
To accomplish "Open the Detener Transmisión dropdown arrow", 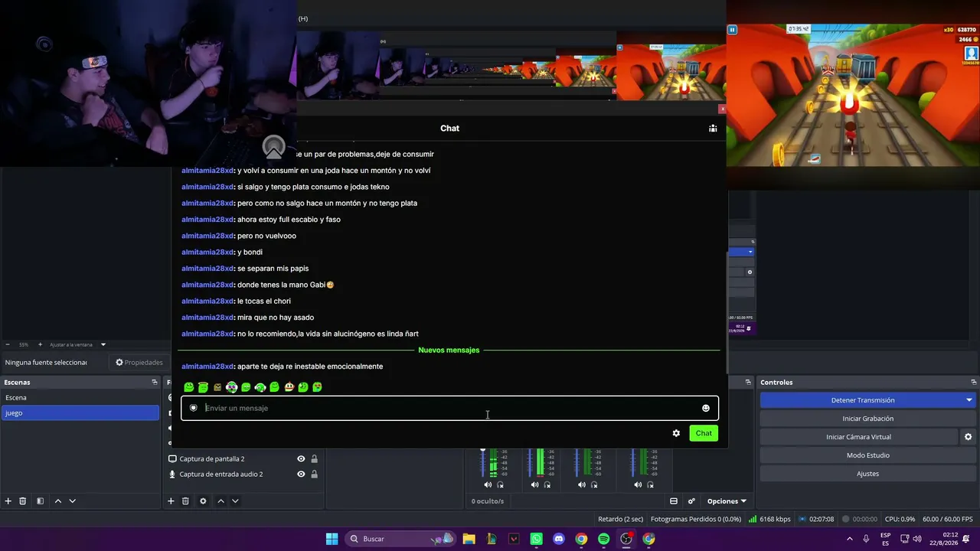I will pos(969,400).
